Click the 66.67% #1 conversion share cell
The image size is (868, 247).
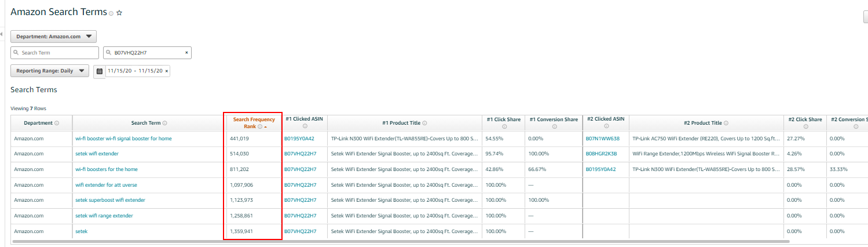pos(536,169)
